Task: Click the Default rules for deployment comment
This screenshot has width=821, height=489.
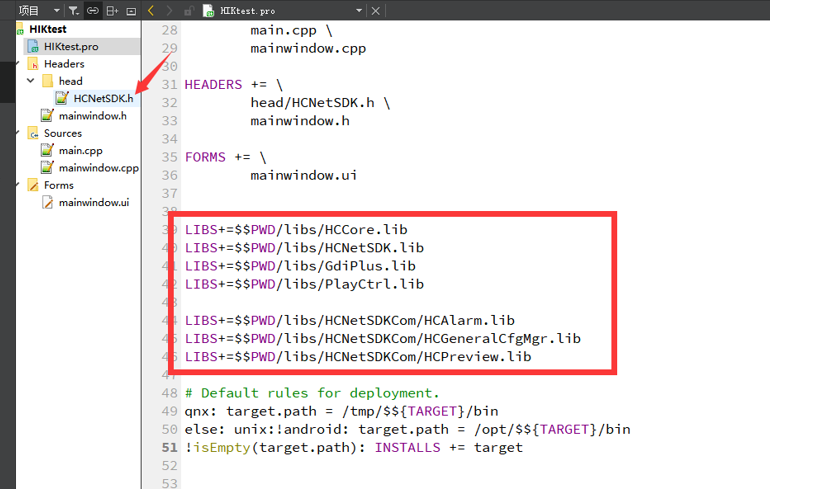Action: click(x=312, y=393)
